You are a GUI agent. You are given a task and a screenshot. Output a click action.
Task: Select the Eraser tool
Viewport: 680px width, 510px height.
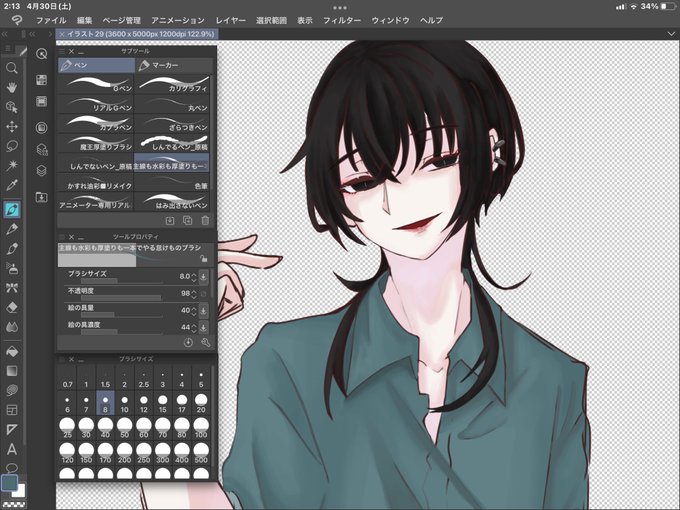pos(12,307)
